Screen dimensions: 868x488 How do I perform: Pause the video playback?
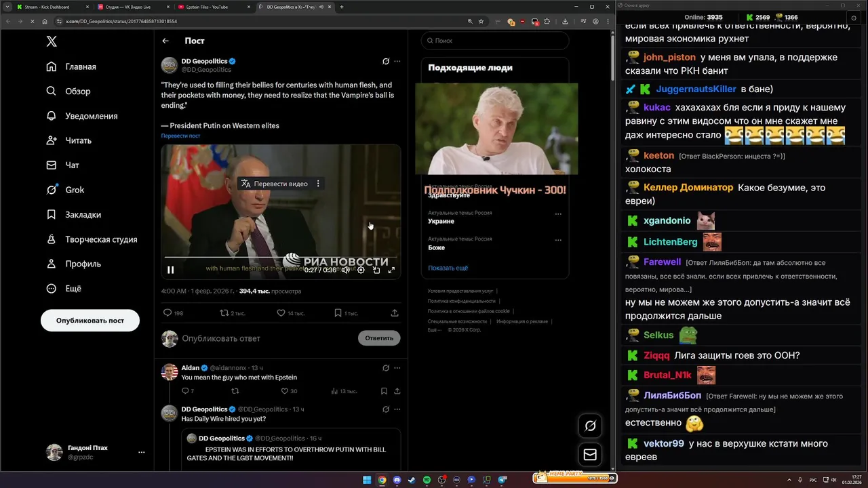click(x=171, y=270)
